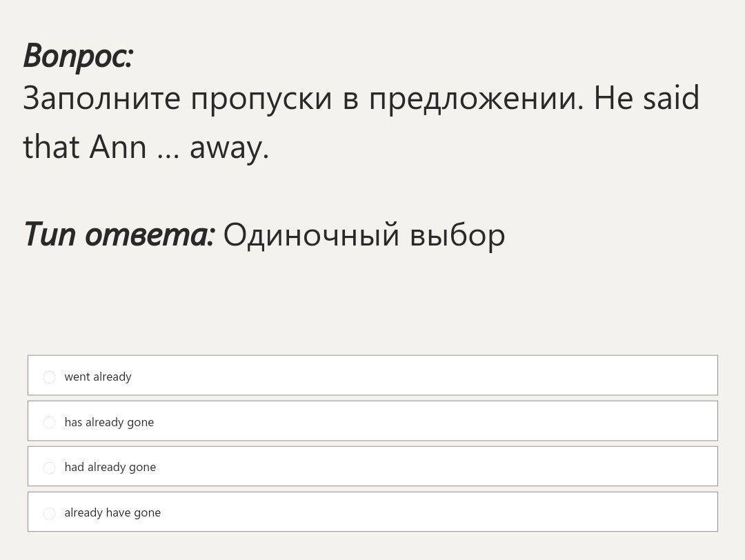Click blank right side of 'went already' row

click(483, 376)
